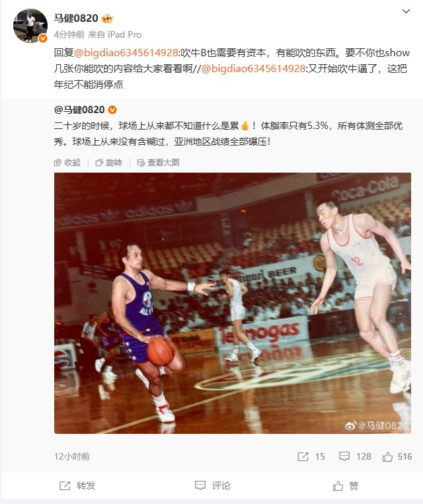Open the 12小时前 original post timestamp
The image size is (423, 504).
pyautogui.click(x=72, y=456)
